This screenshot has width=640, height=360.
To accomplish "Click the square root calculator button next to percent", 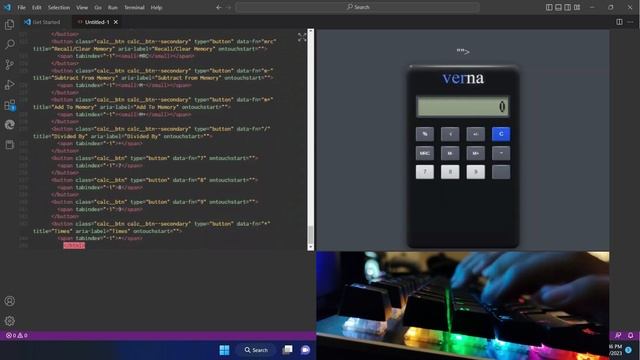I will click(x=450, y=134).
